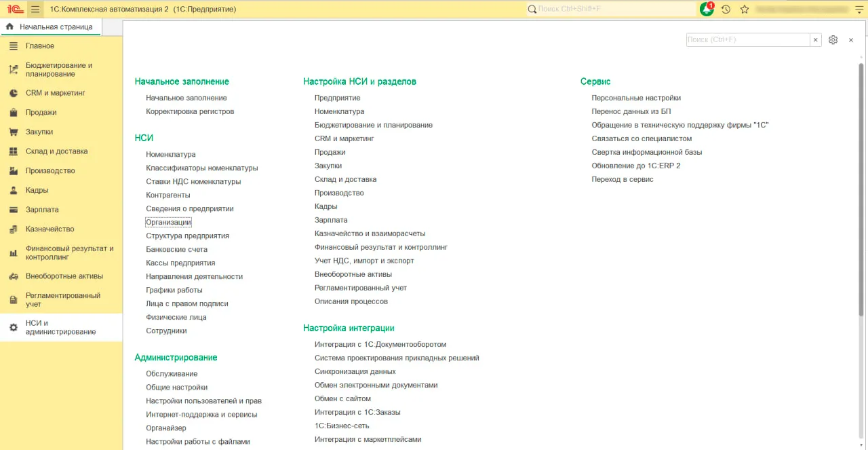Open the Закупки section with cart icon
This screenshot has height=450, width=868.
[x=39, y=132]
